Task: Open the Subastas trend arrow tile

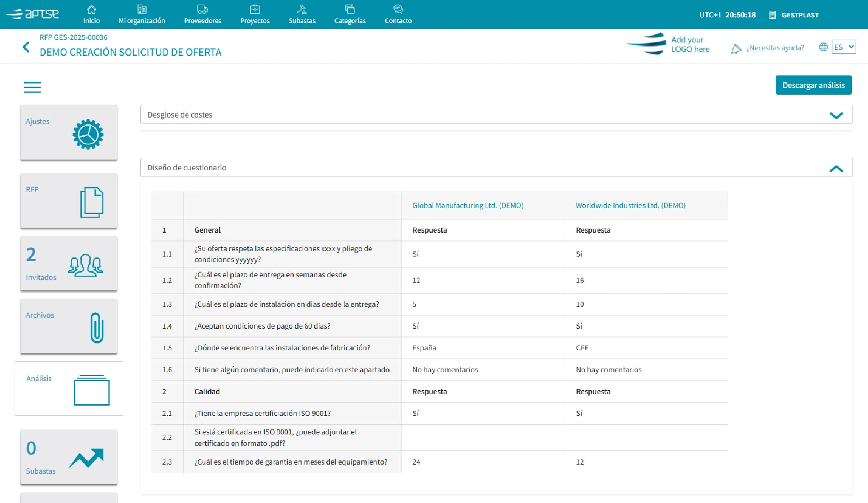Action: [69, 457]
